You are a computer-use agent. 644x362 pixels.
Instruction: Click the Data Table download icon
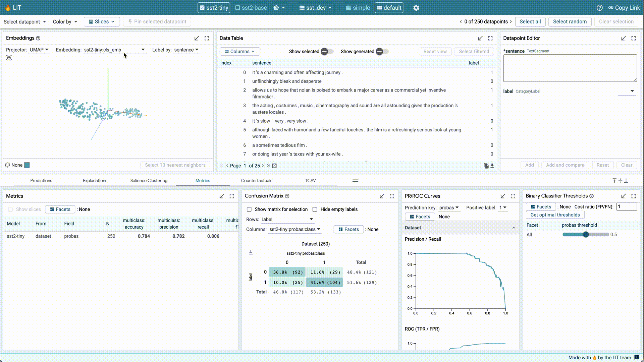coord(493,165)
